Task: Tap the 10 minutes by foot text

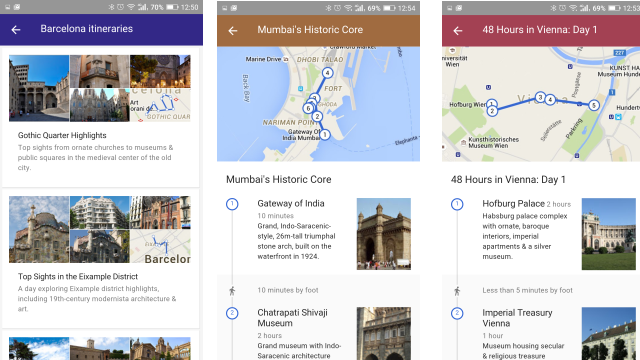Action: (288, 290)
